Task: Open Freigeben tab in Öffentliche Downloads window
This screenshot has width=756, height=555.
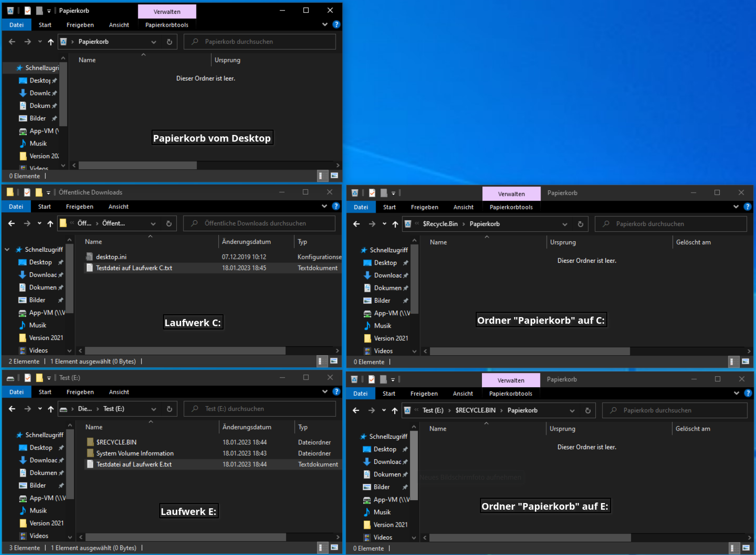Action: (80, 206)
